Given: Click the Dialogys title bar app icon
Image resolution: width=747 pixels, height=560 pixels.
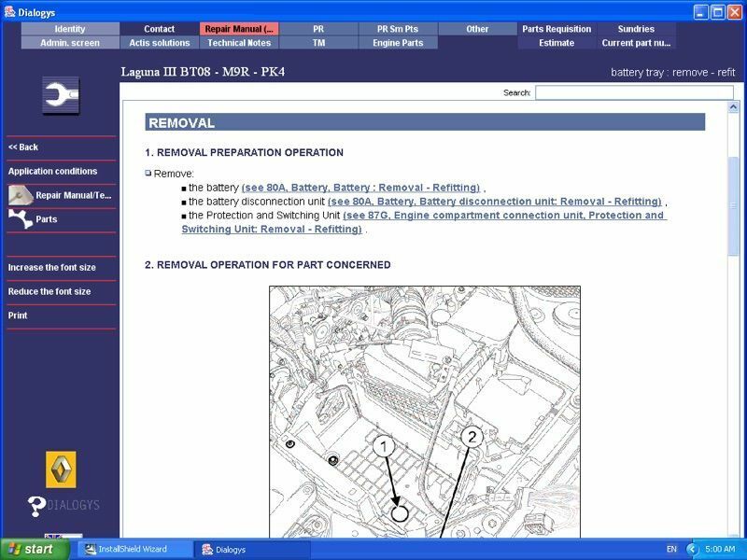Looking at the screenshot, I should pos(9,12).
